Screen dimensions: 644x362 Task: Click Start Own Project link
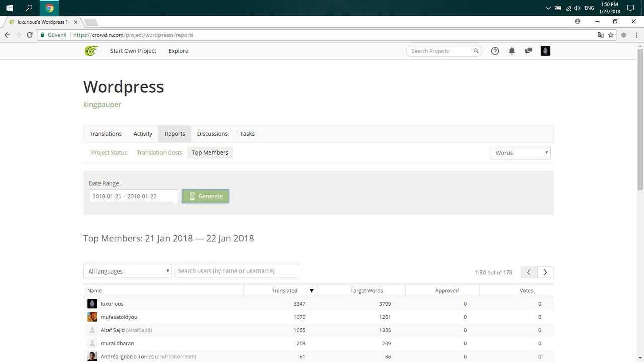133,51
